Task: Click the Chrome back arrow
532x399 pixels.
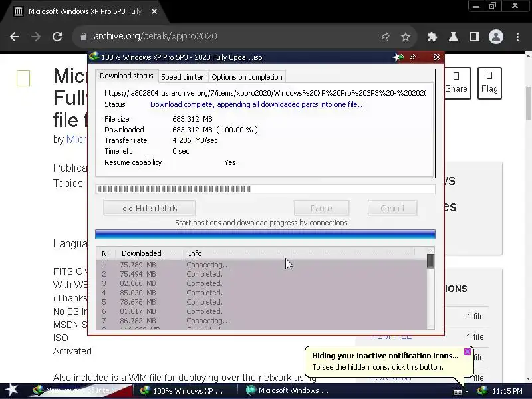Action: coord(15,37)
